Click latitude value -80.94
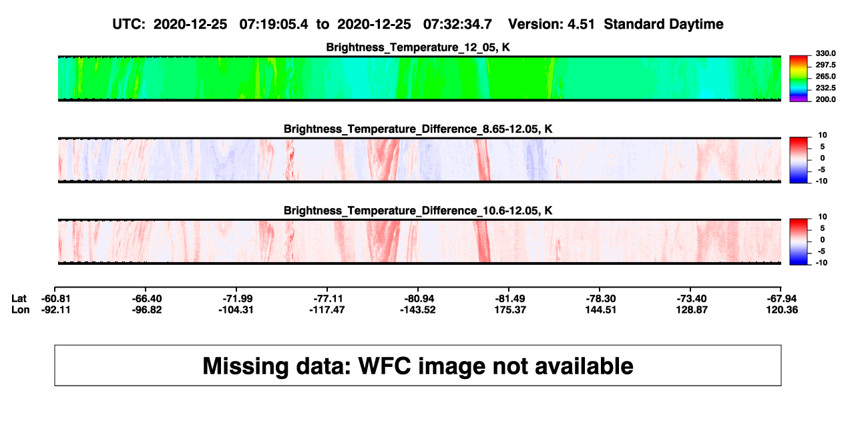The height and width of the screenshot is (445, 868). click(x=418, y=298)
